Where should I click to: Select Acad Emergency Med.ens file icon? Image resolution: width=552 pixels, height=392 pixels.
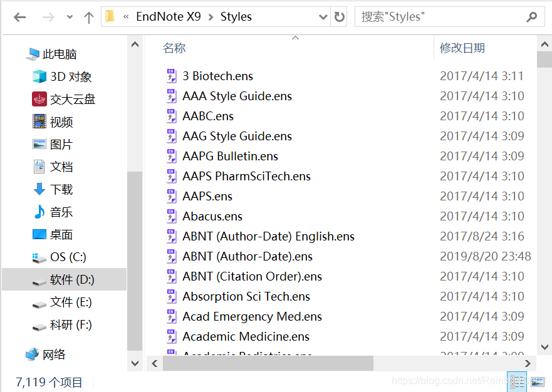(x=171, y=317)
